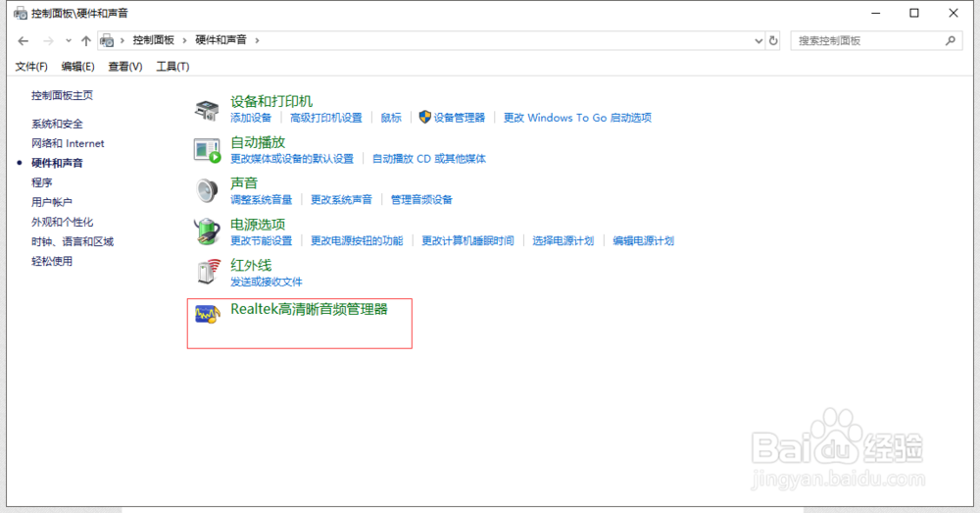This screenshot has width=980, height=513.
Task: Click 更改电源按钮的功能 link
Action: coord(357,241)
